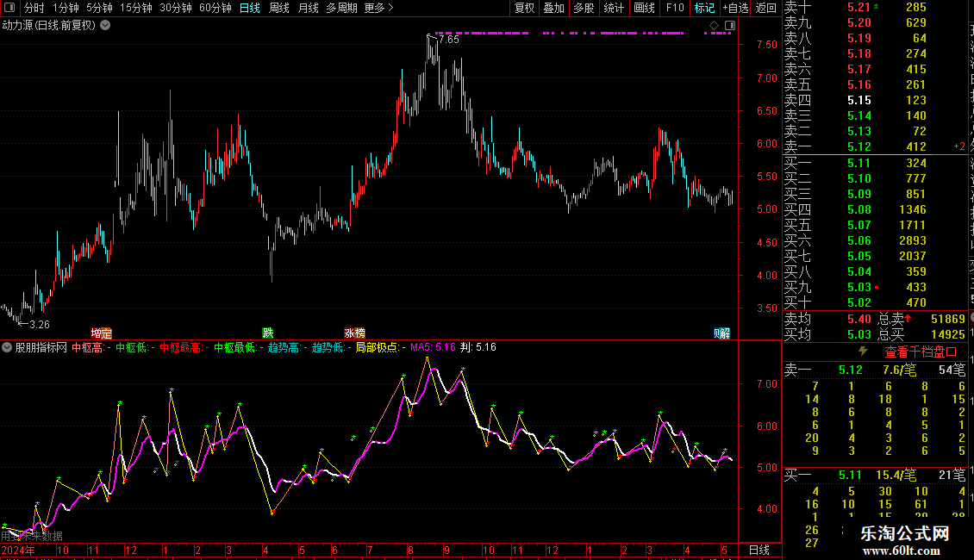This screenshot has height=560, width=974.
Task: Select the 卖四 row priced 5.15
Action: point(875,101)
